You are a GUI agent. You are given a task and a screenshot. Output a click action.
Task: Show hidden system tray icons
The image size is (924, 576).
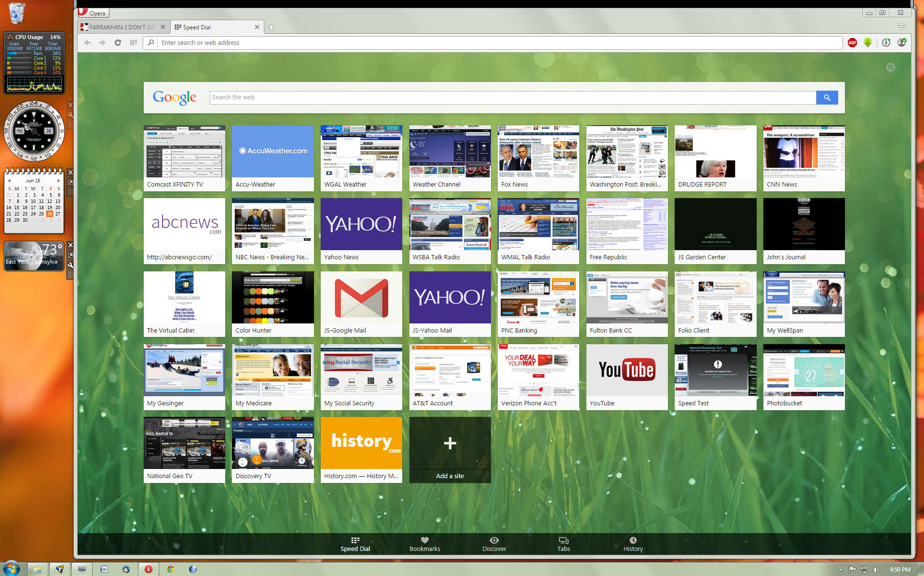pyautogui.click(x=841, y=570)
